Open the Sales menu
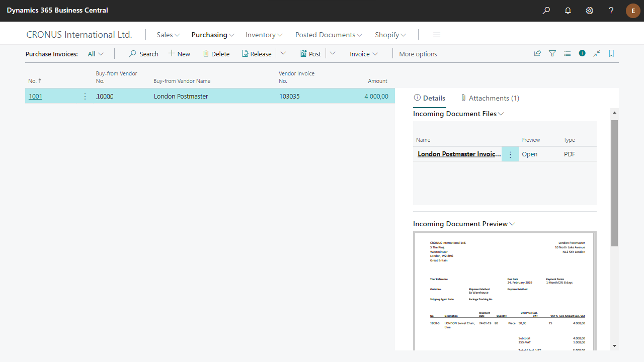Screen dimensions: 644x362 (168, 35)
